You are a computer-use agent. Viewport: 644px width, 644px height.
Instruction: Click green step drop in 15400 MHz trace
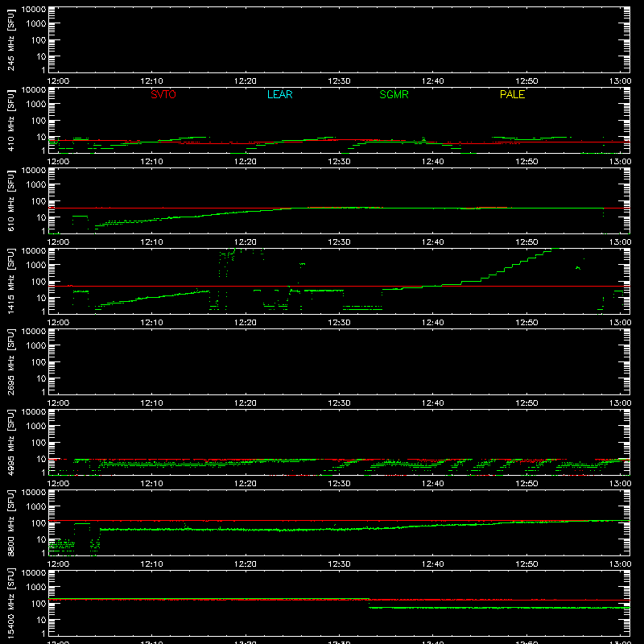[x=369, y=603]
